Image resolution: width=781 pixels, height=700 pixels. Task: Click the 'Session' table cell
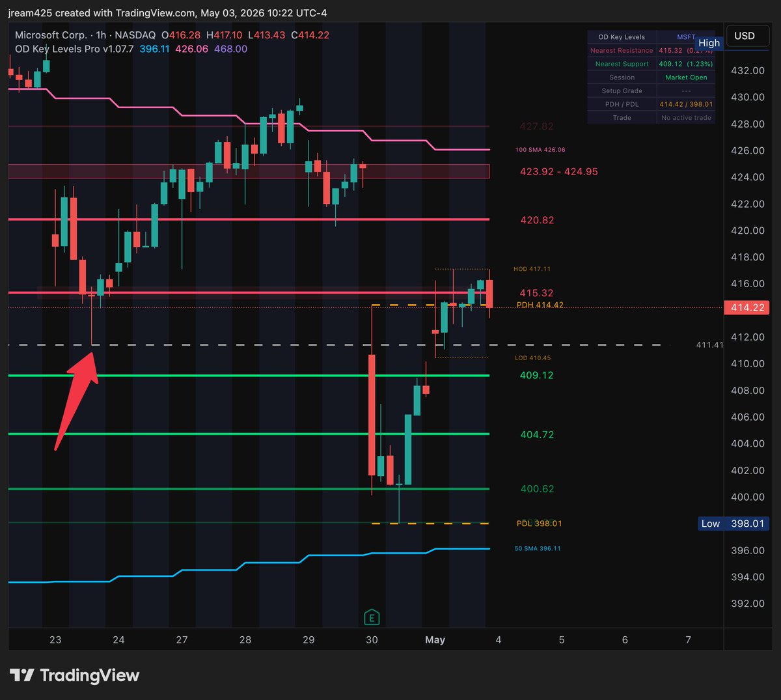click(x=622, y=77)
